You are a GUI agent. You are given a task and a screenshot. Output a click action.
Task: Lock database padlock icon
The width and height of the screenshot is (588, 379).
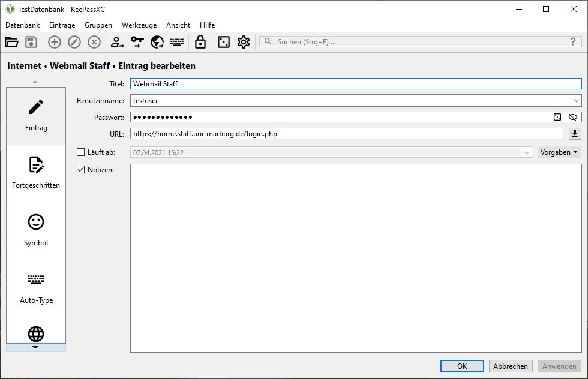tap(200, 42)
